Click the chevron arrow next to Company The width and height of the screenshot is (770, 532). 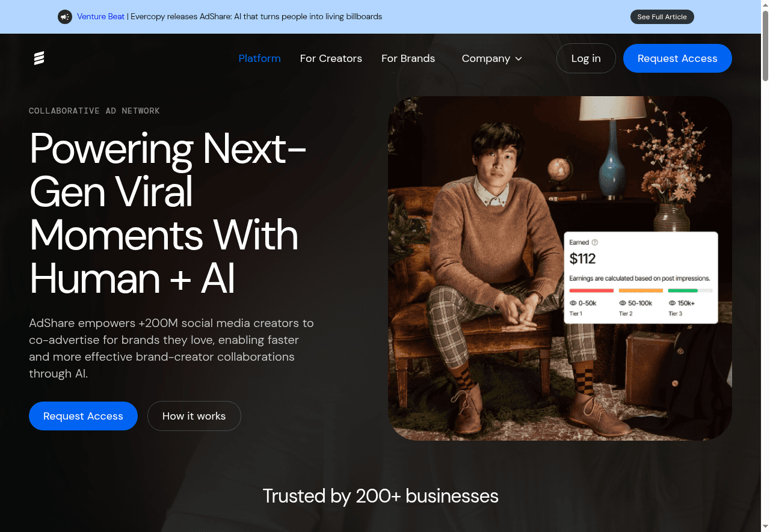(x=519, y=59)
